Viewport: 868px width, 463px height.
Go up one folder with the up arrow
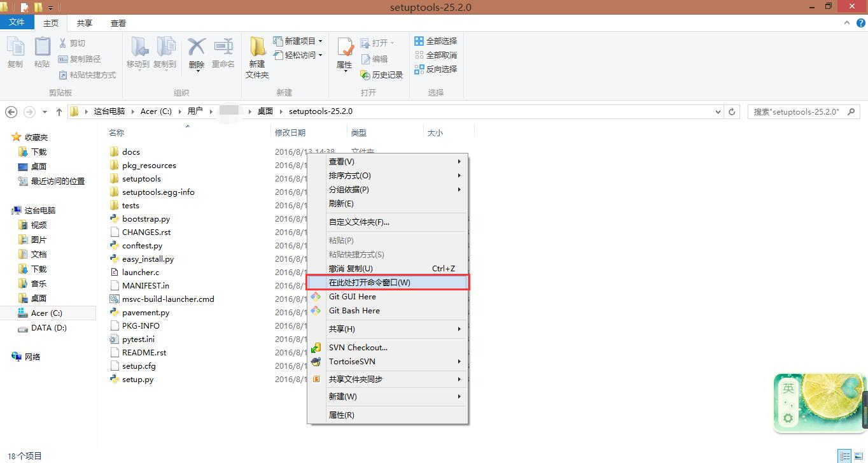59,111
